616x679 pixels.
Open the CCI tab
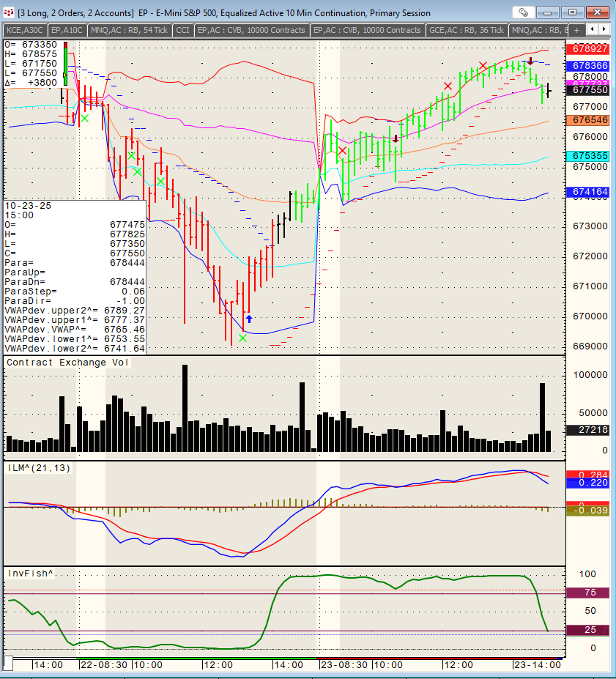[x=182, y=30]
